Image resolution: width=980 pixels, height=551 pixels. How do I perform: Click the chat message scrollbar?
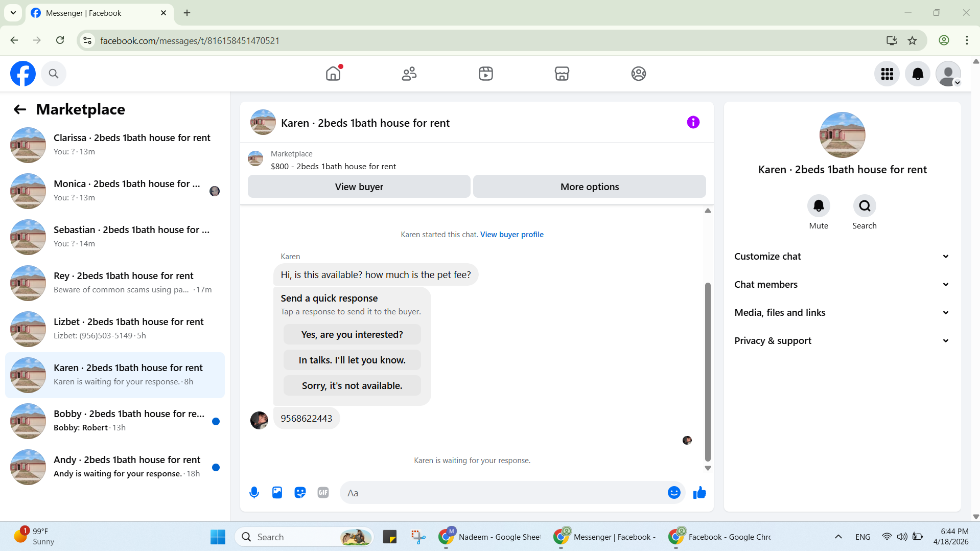(708, 372)
